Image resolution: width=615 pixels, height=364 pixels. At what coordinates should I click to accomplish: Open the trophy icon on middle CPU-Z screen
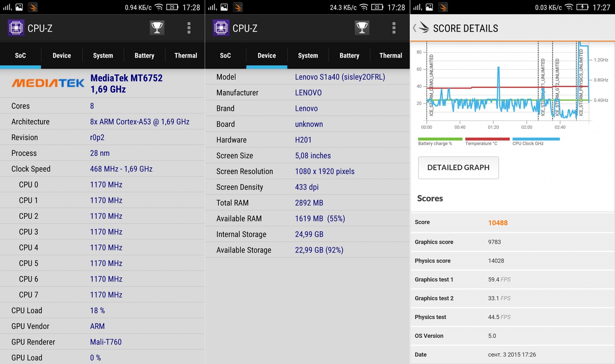point(362,28)
